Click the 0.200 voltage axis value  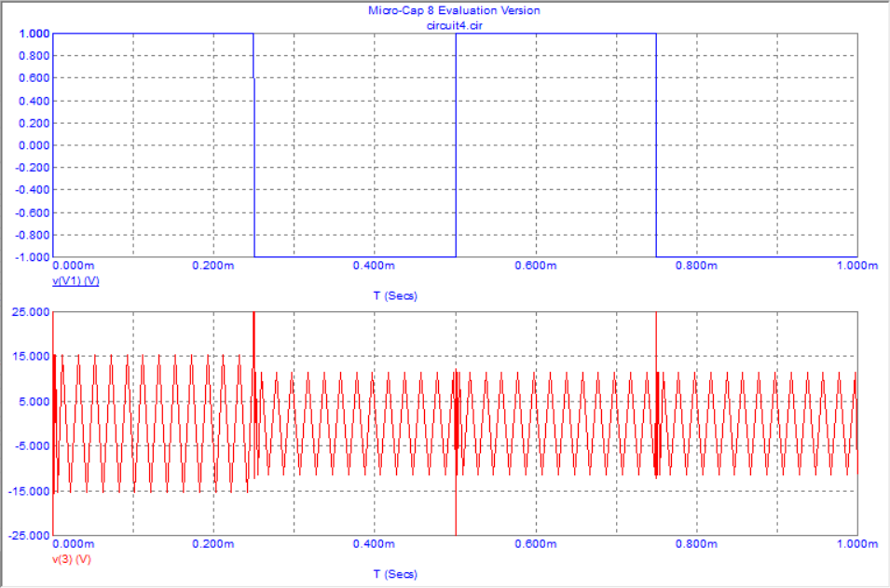pyautogui.click(x=34, y=123)
